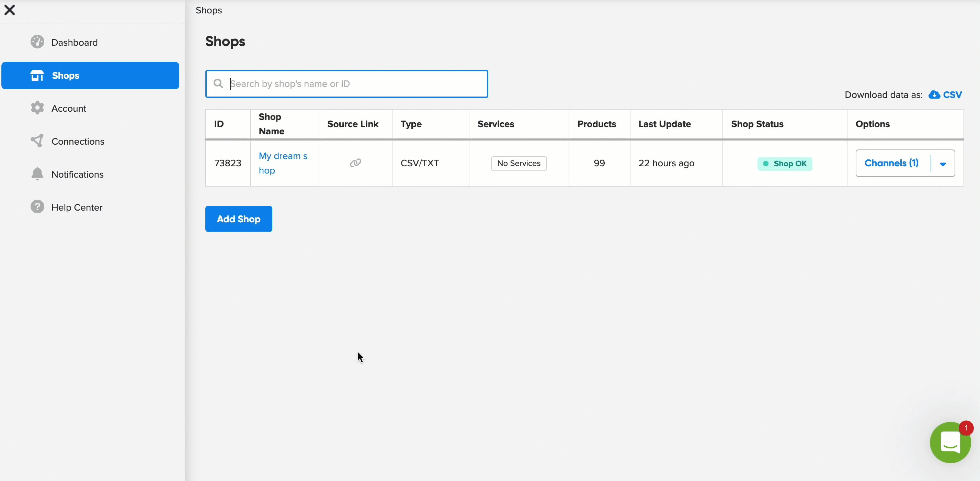Click the Account gear icon
The image size is (980, 481).
click(37, 108)
